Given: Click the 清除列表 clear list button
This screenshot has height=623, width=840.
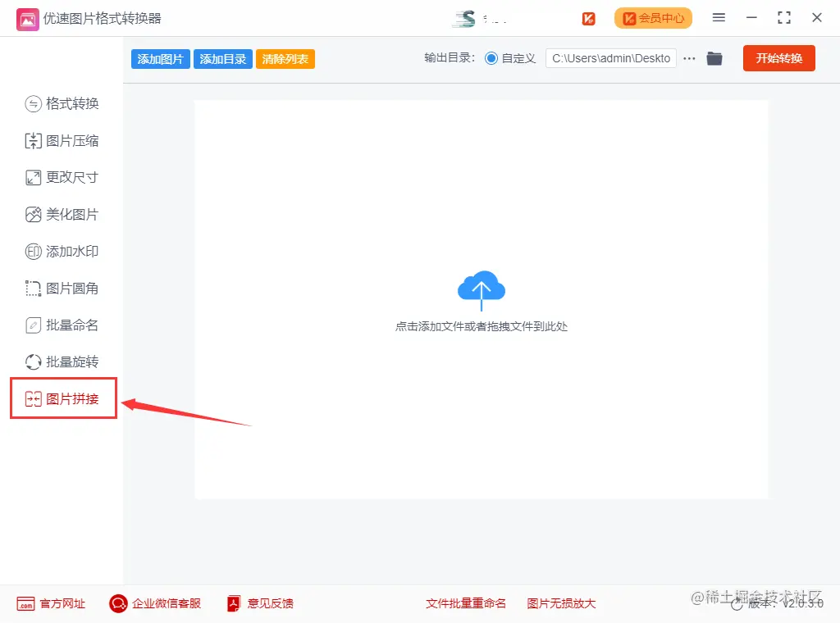Looking at the screenshot, I should click(x=285, y=59).
